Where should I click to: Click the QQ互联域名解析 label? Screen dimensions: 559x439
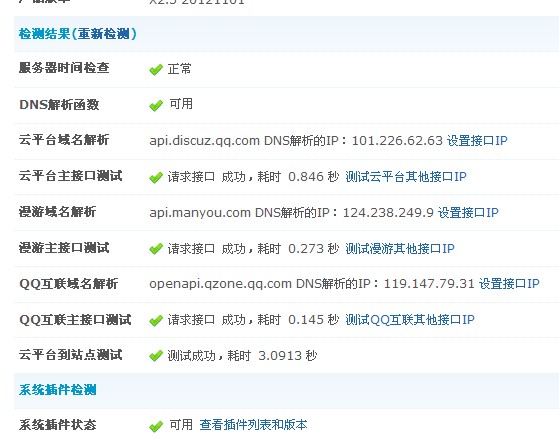click(69, 284)
